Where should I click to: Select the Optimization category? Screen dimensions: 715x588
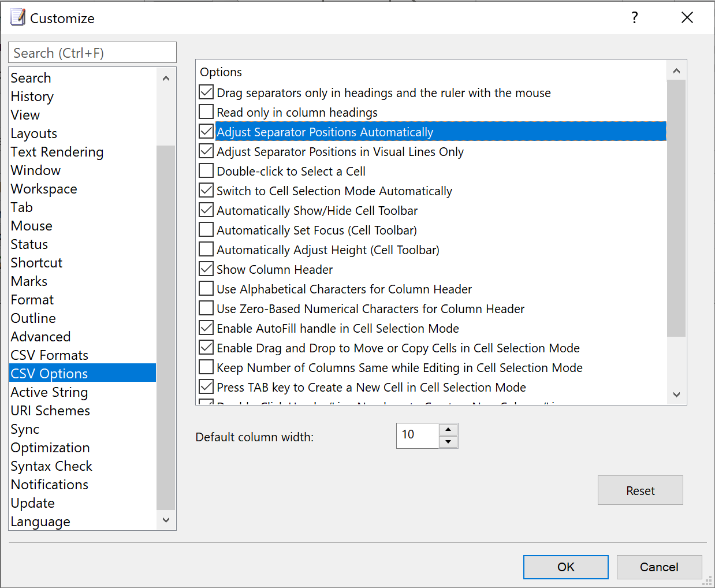[x=83, y=447]
